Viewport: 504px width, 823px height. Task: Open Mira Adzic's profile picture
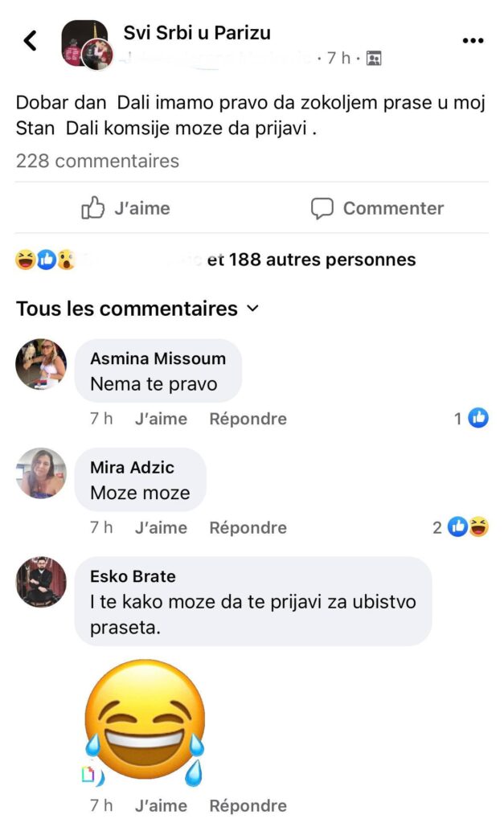[x=41, y=473]
